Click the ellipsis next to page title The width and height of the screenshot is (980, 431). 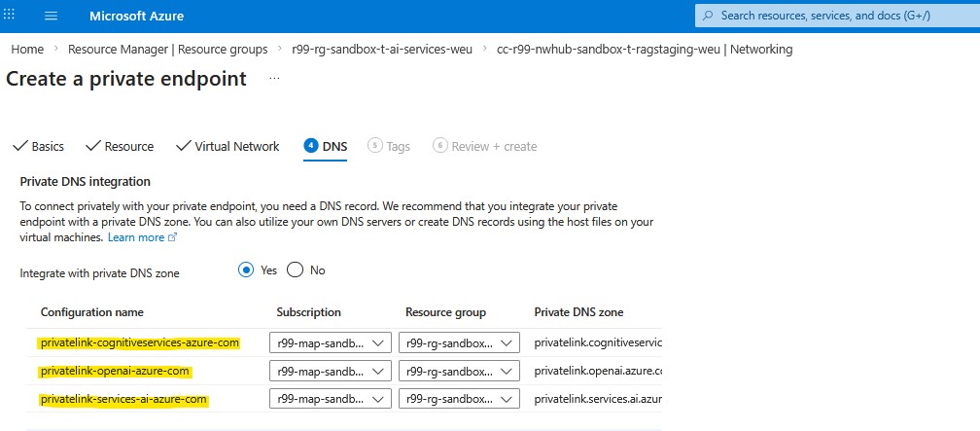[274, 78]
